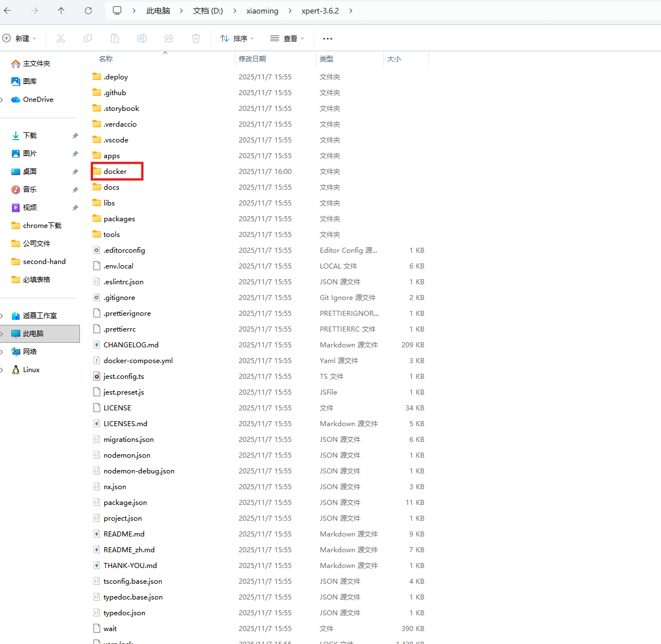Unpin 下载 using its pin icon
The width and height of the screenshot is (661, 644).
(75, 136)
